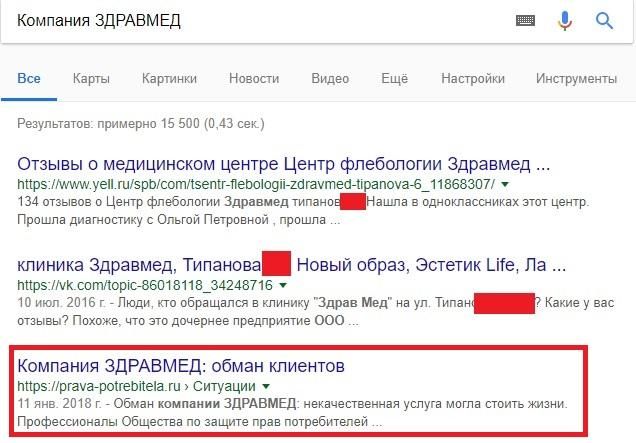
Task: Activate voice search microphone
Action: (x=565, y=21)
